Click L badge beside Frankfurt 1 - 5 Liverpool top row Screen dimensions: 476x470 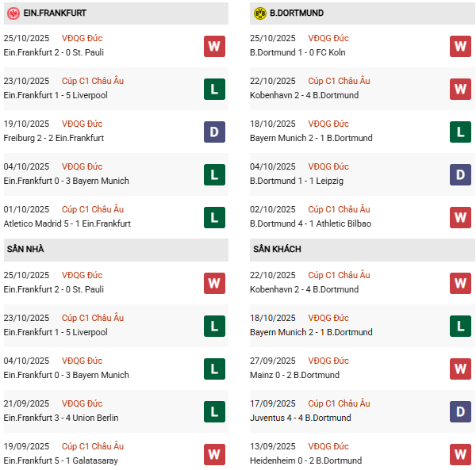pyautogui.click(x=214, y=89)
